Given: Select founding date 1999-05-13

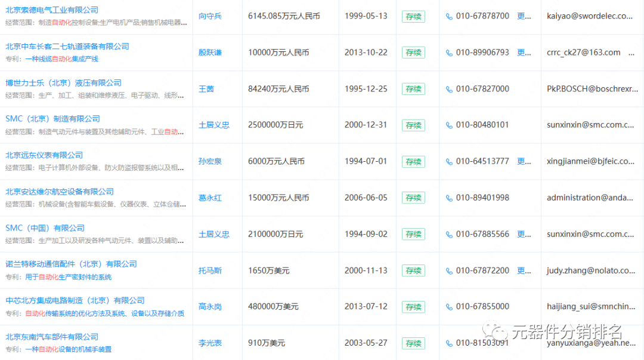Looking at the screenshot, I should coord(366,16).
